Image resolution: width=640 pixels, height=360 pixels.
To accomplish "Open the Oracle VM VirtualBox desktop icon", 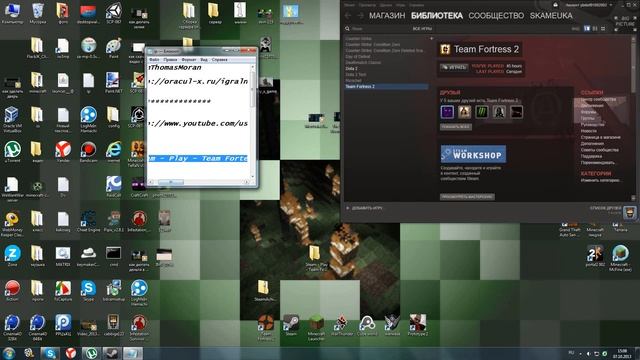I will (x=12, y=119).
